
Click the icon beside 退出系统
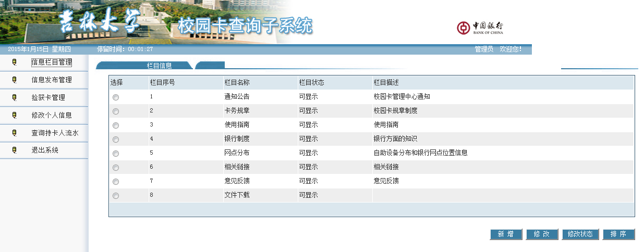click(x=14, y=150)
